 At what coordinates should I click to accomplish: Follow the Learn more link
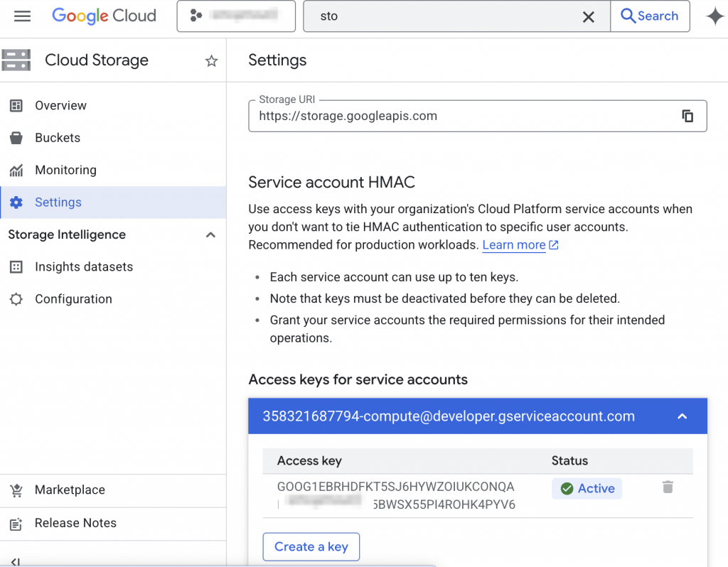coord(514,245)
